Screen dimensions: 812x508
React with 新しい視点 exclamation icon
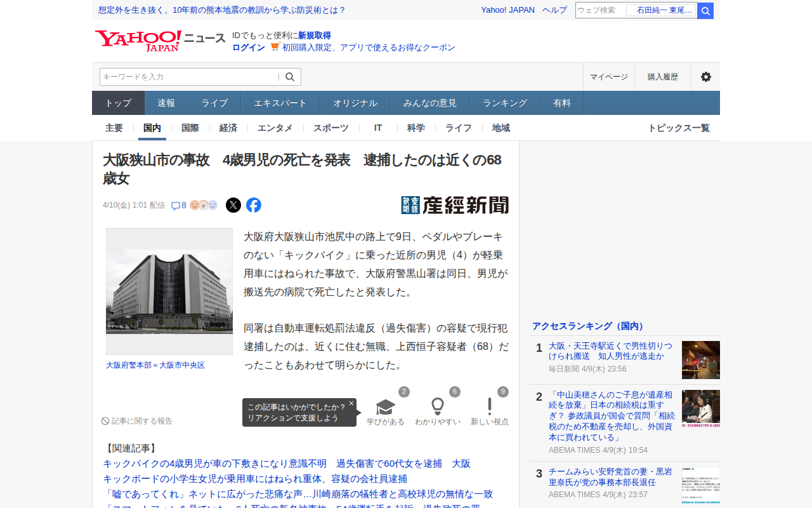[x=490, y=407]
